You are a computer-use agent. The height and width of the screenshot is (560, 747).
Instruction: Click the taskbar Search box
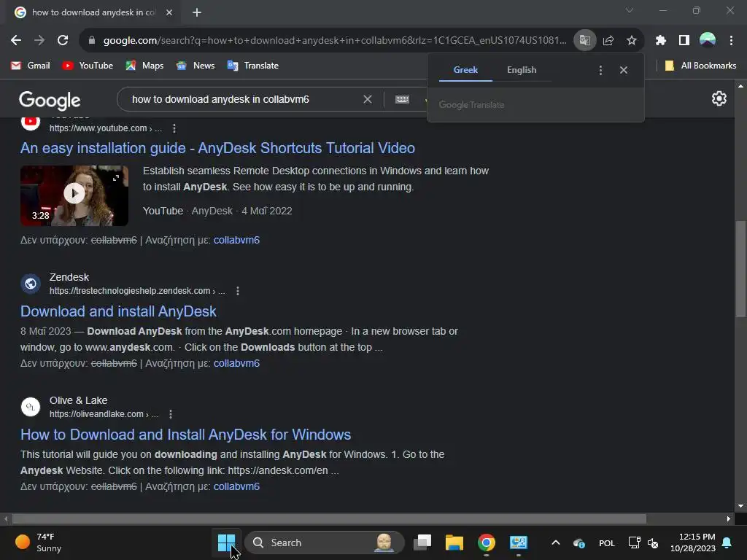click(324, 542)
